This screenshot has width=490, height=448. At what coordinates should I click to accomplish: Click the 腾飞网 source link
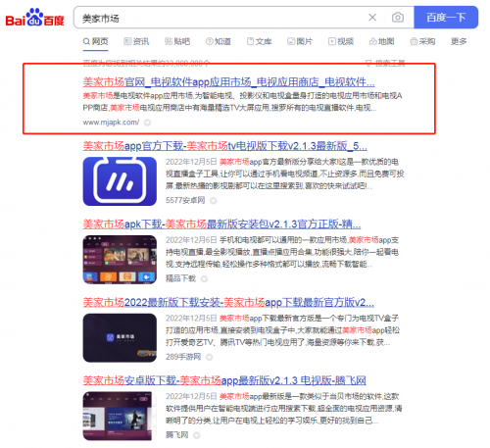pyautogui.click(x=176, y=435)
